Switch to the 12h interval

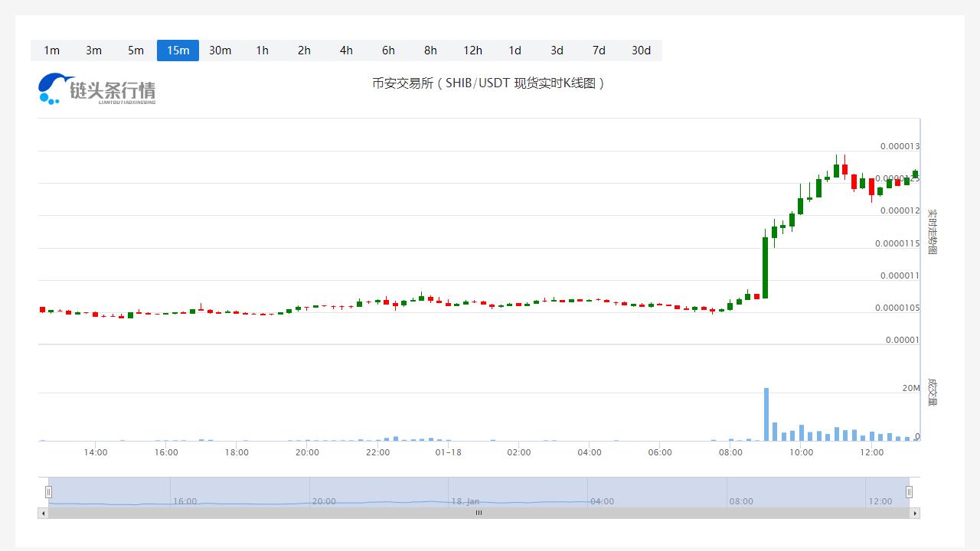pos(472,51)
